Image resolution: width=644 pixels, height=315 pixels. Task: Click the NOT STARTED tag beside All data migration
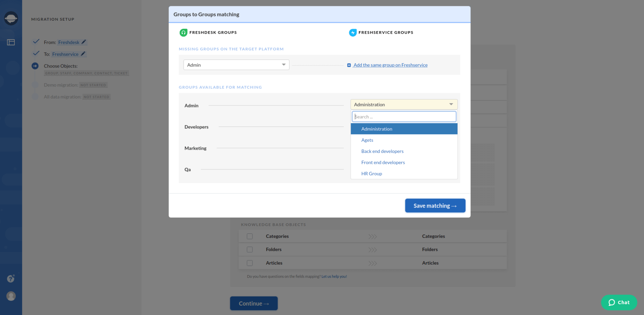click(97, 97)
